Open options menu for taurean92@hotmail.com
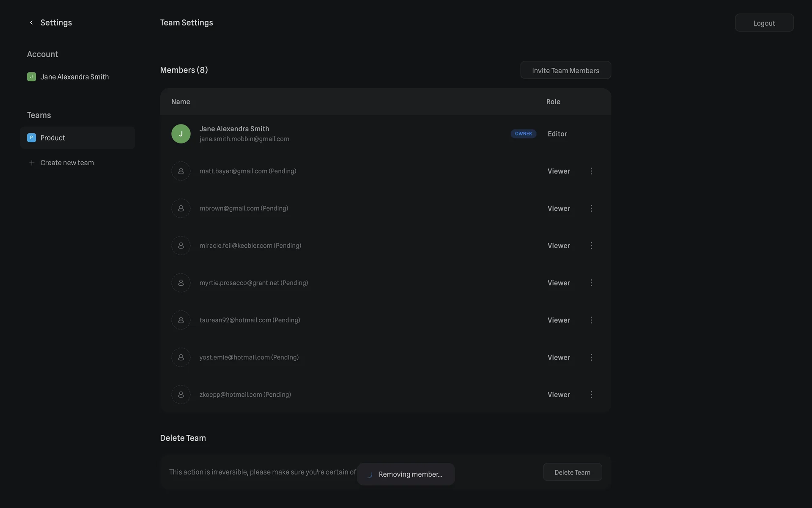Image resolution: width=812 pixels, height=508 pixels. 591,320
